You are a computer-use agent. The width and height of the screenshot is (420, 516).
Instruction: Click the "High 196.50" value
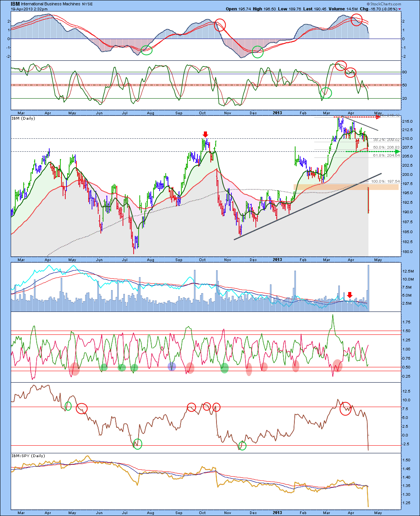pos(265,9)
